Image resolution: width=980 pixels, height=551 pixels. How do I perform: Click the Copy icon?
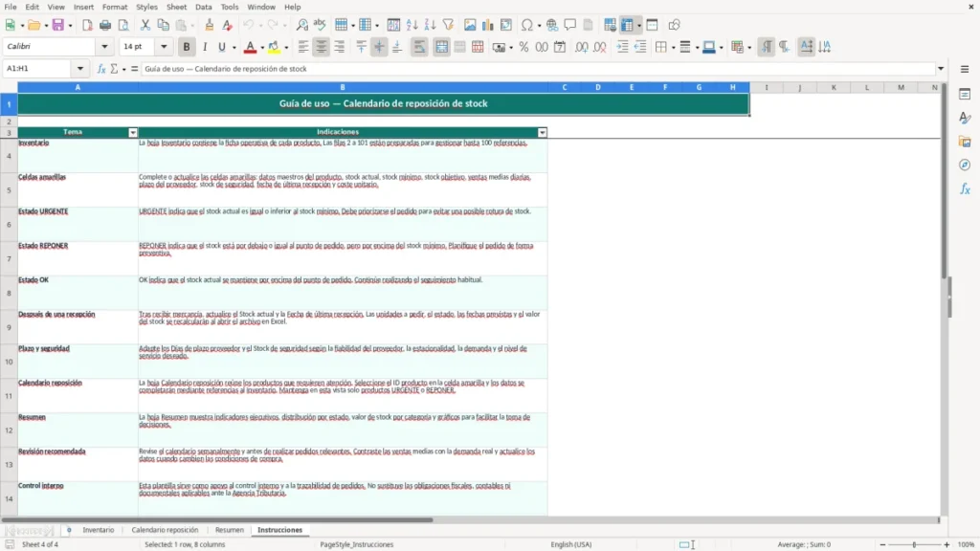pos(163,25)
